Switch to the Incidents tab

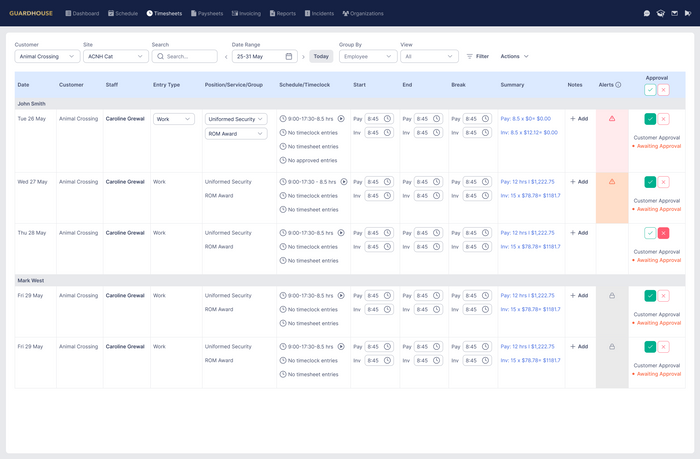click(319, 13)
